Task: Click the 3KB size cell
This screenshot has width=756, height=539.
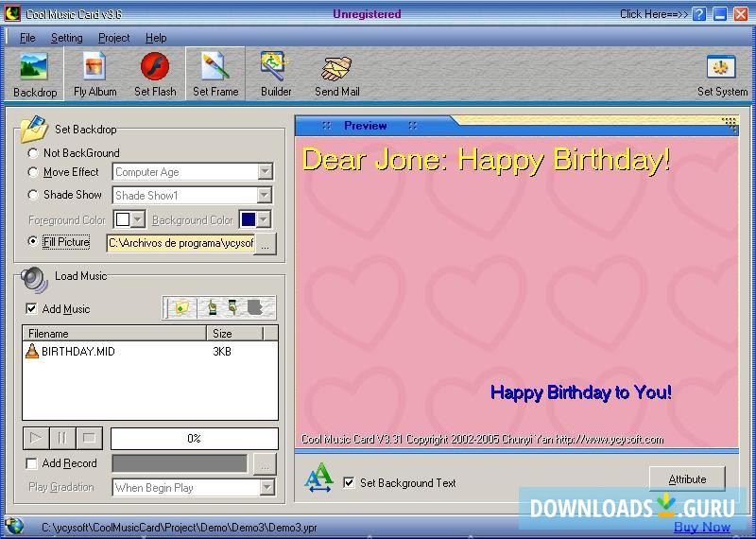Action: [x=222, y=351]
